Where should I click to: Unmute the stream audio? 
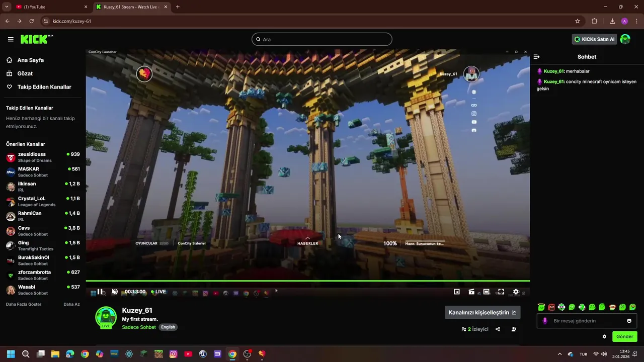pos(114,292)
